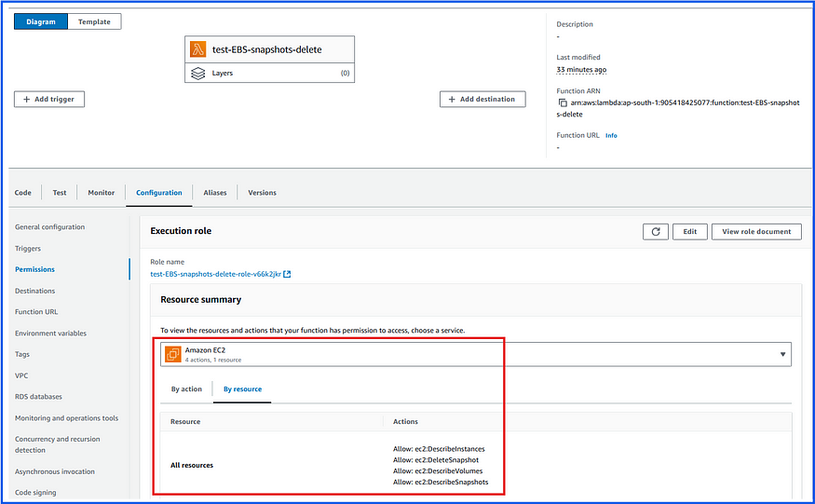Open the Code tab
Viewport: 815px width, 504px height.
[23, 193]
